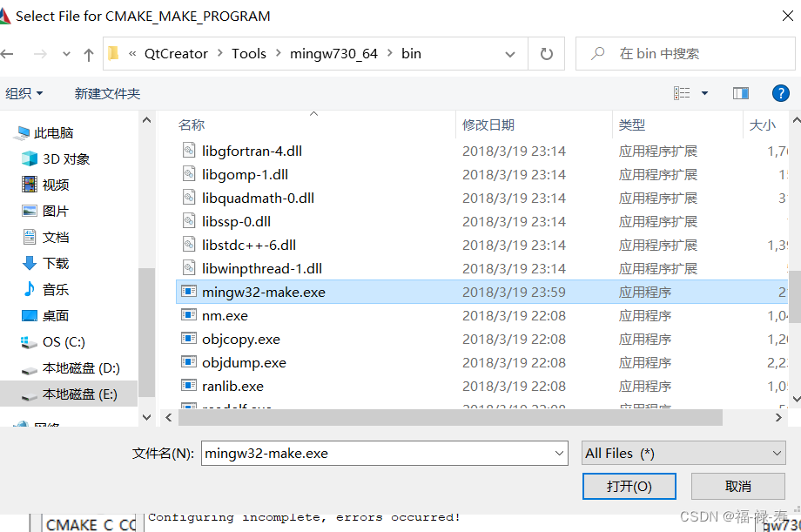Open the breadcrumb chevron after bin

(511, 53)
